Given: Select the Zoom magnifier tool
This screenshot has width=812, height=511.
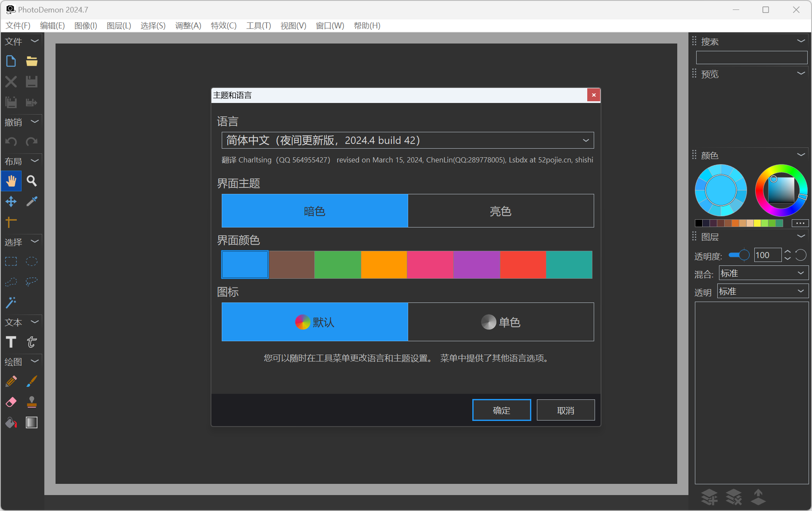Looking at the screenshot, I should pos(31,181).
